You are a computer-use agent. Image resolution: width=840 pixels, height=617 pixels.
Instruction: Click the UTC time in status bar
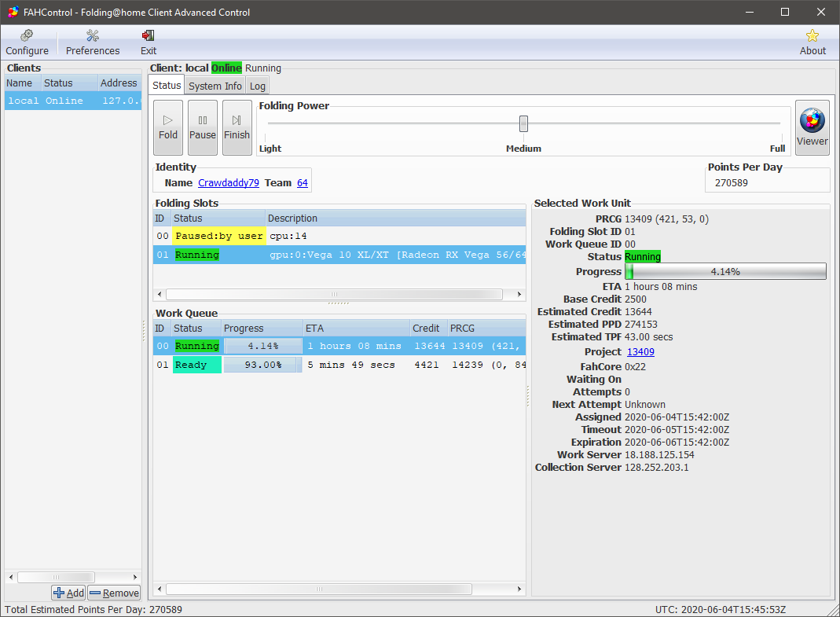(x=721, y=609)
